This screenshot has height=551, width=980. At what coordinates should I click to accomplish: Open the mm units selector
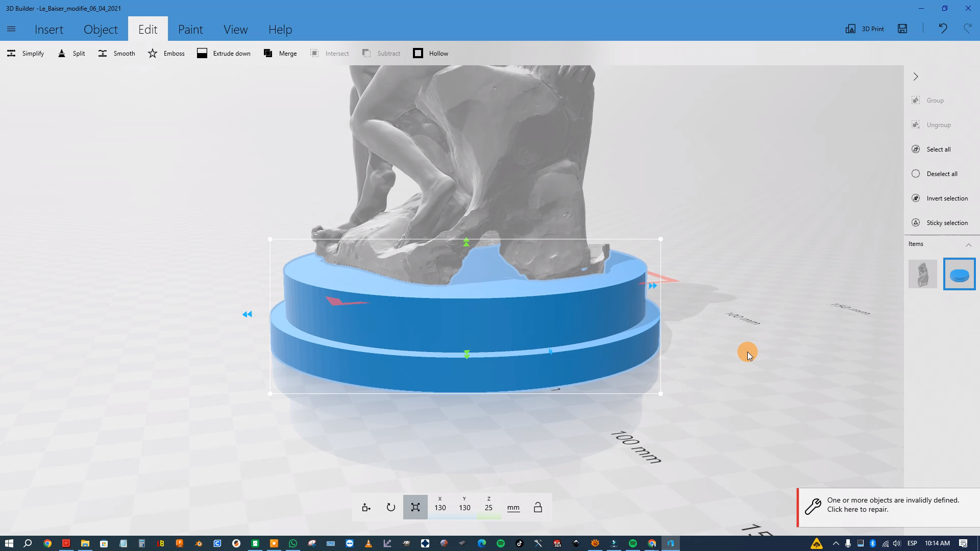513,508
